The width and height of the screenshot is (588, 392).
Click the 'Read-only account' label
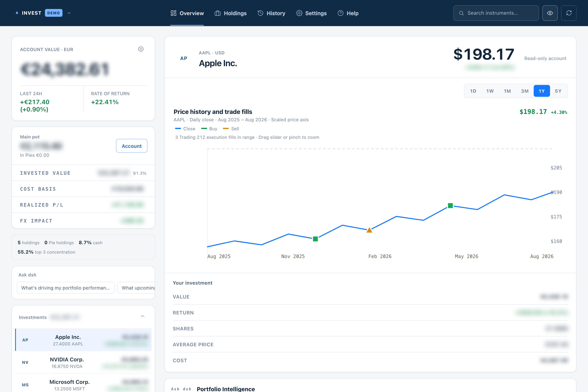545,58
